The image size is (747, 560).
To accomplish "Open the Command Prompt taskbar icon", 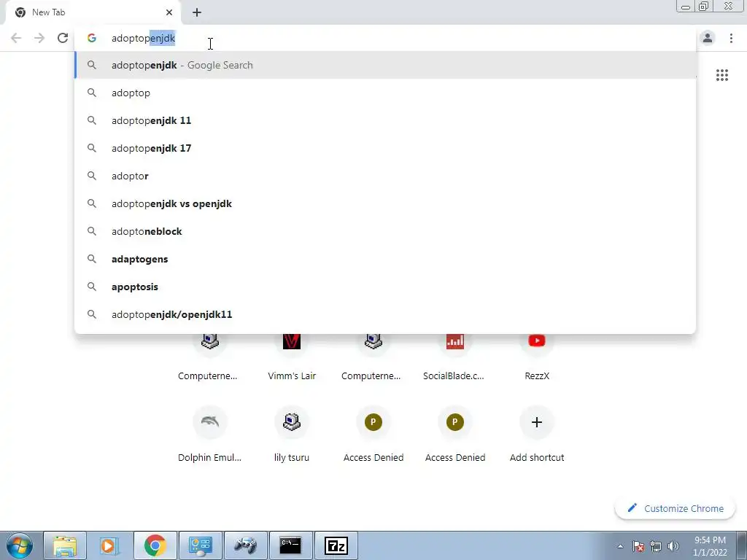I will point(290,545).
